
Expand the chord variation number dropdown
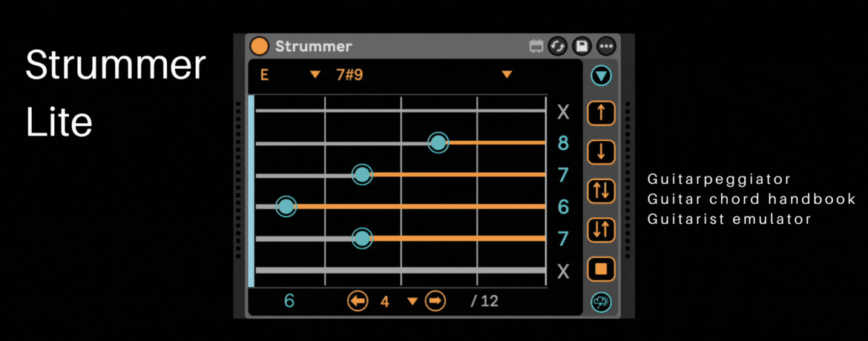(x=412, y=301)
